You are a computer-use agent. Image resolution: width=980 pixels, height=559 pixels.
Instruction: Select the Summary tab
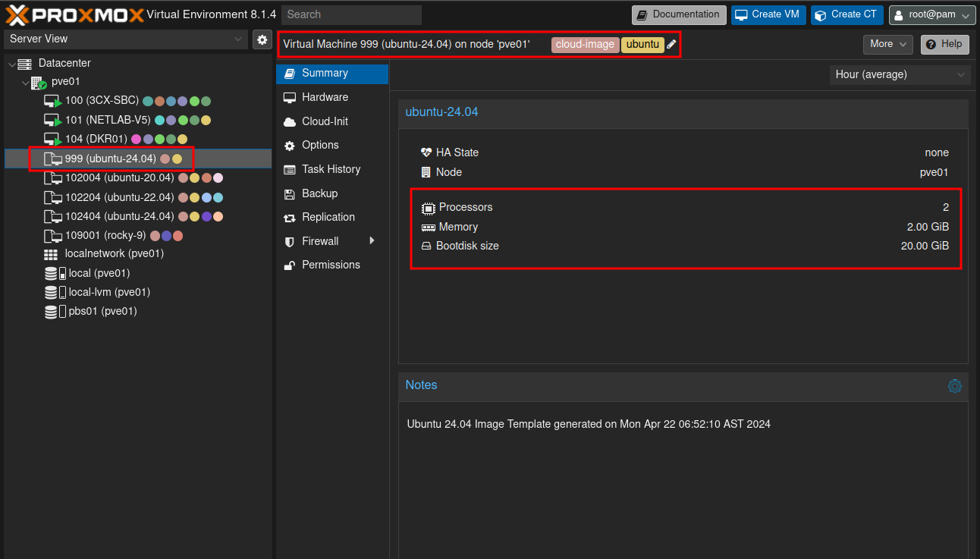click(332, 74)
